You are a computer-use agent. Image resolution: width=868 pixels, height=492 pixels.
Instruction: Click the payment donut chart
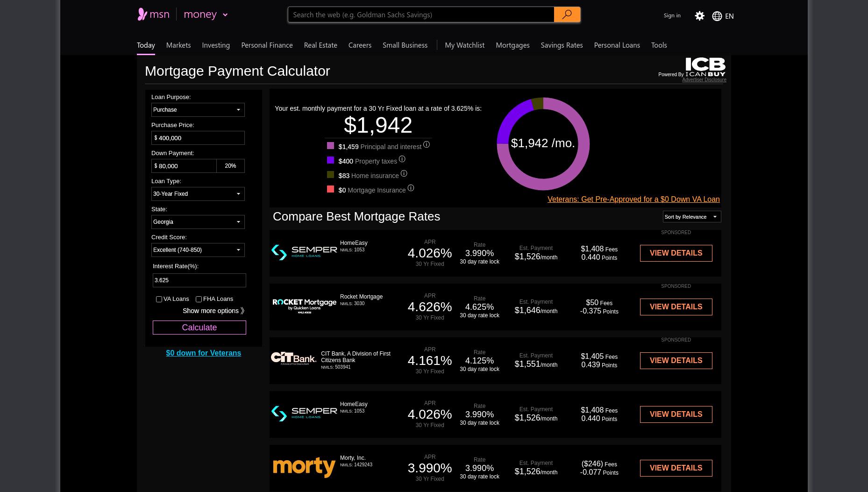click(x=543, y=144)
